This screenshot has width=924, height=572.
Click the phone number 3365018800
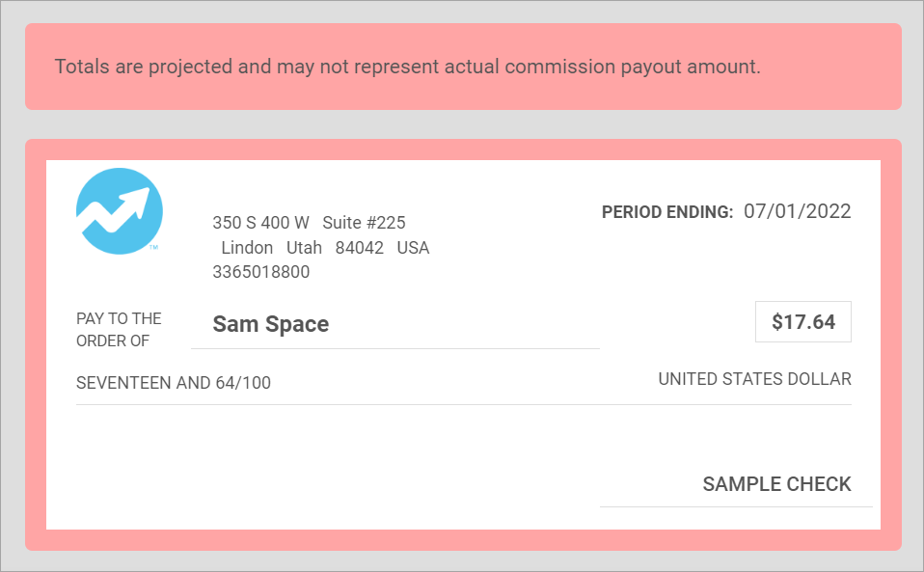pos(260,272)
